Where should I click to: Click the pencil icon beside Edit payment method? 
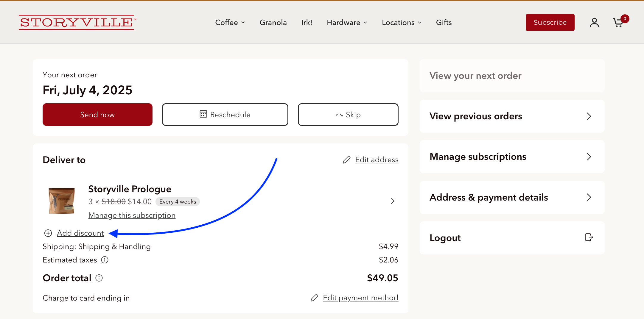(x=314, y=298)
